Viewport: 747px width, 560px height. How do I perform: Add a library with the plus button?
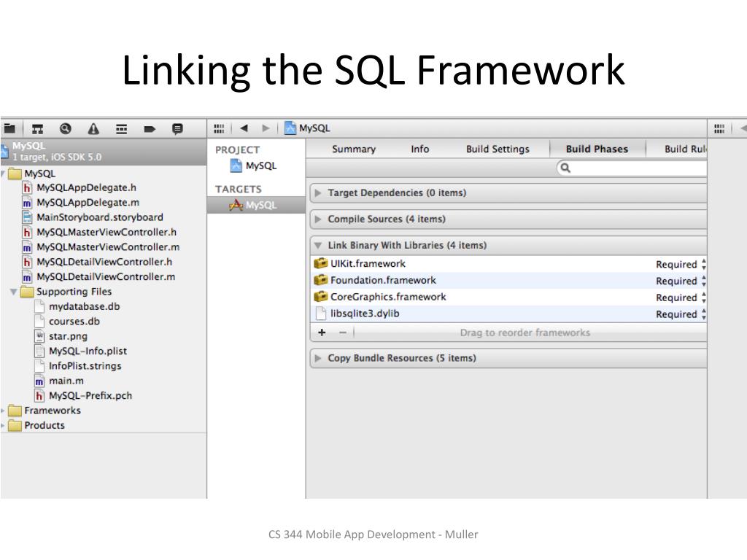coord(322,332)
